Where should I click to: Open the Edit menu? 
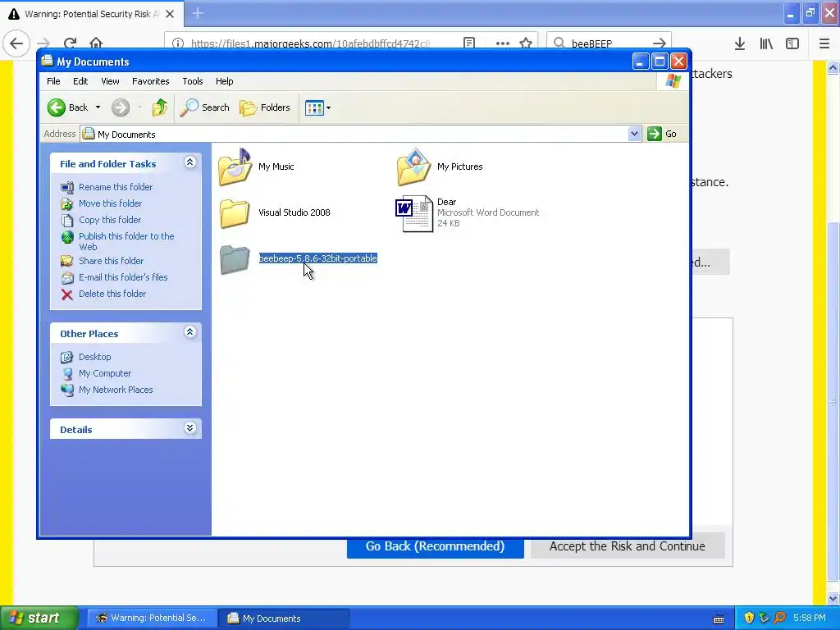[80, 81]
